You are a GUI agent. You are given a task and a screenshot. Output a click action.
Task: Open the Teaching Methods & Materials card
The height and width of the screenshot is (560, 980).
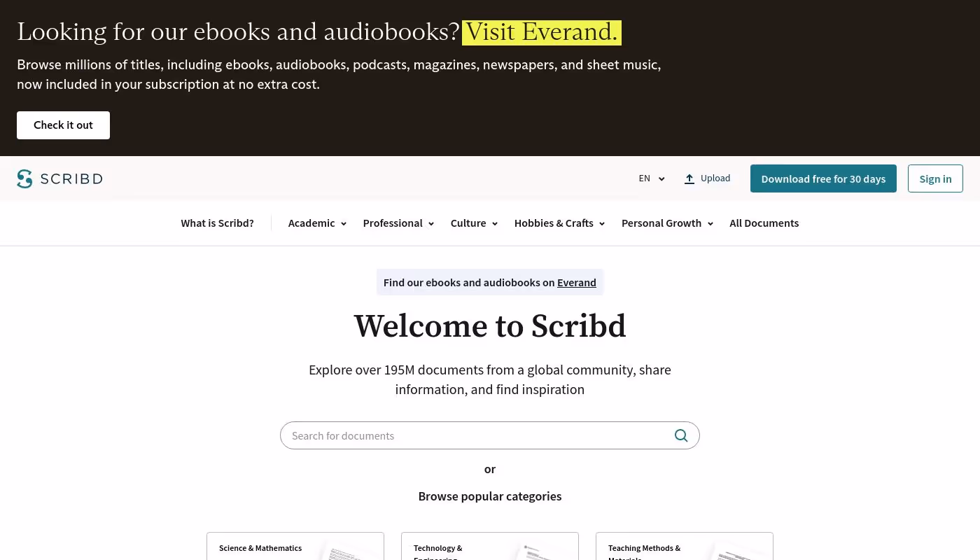tap(685, 547)
